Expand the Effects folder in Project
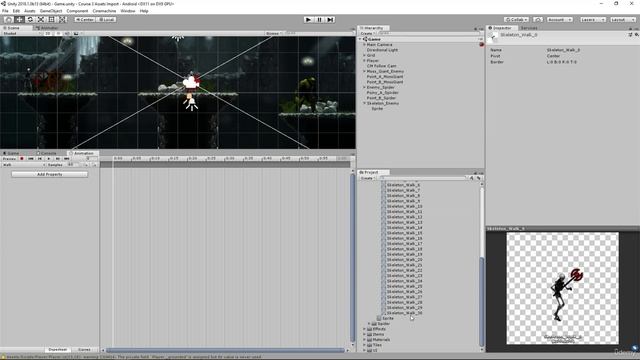The width and height of the screenshot is (640, 360). tap(364, 329)
